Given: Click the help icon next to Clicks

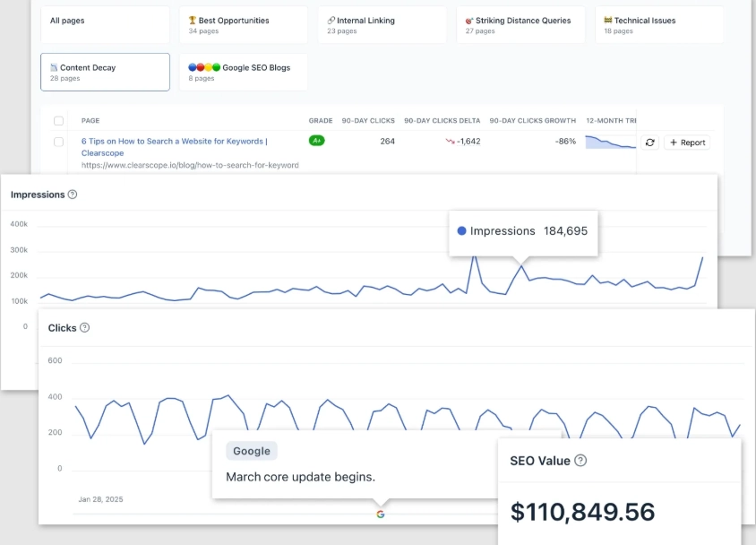Looking at the screenshot, I should (x=85, y=328).
